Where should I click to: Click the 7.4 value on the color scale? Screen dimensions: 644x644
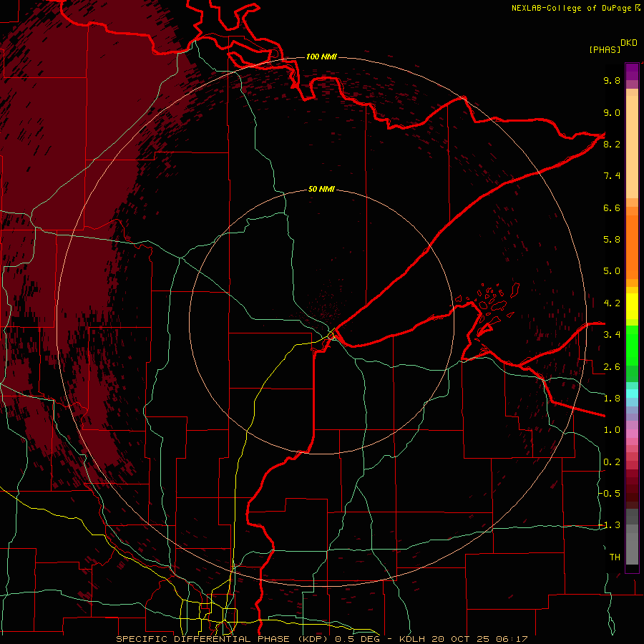pos(612,176)
